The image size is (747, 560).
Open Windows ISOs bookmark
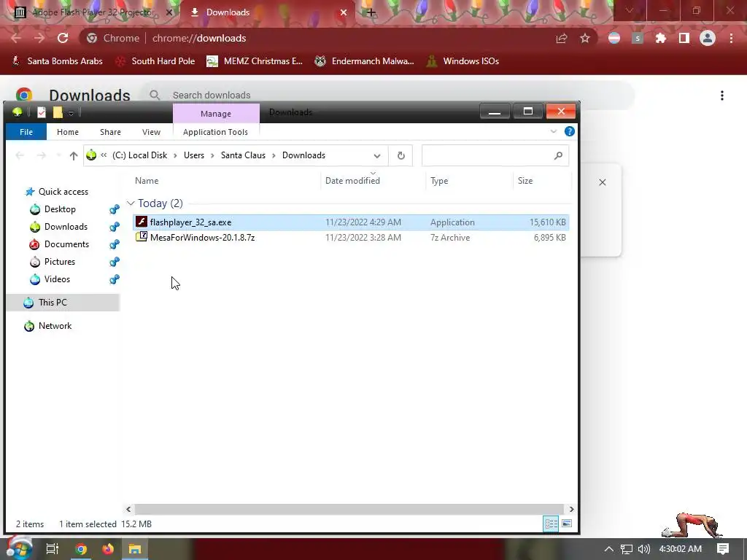point(462,61)
